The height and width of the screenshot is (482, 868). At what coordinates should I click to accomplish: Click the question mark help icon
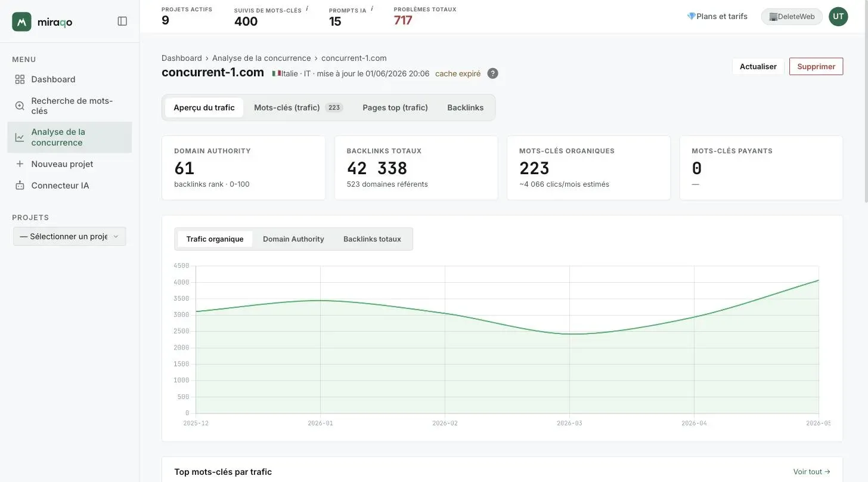(492, 73)
